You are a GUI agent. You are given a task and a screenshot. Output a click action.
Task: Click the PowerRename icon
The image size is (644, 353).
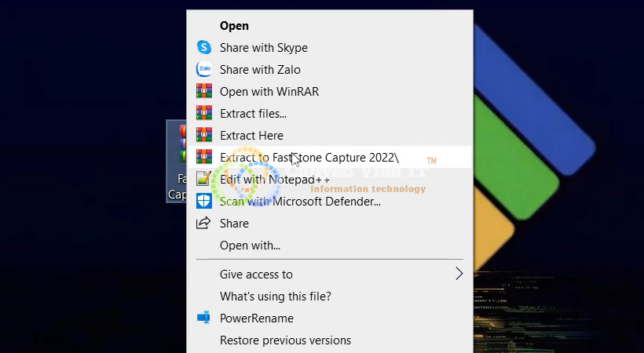pos(203,318)
